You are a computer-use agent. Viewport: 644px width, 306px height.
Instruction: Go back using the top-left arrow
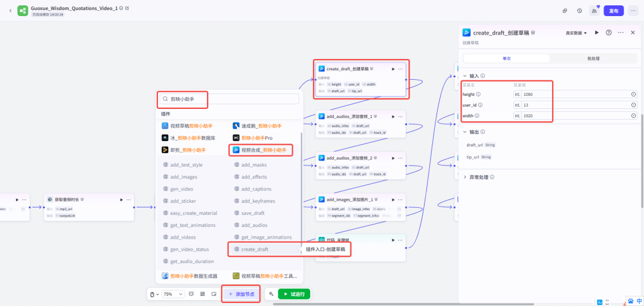coord(10,11)
